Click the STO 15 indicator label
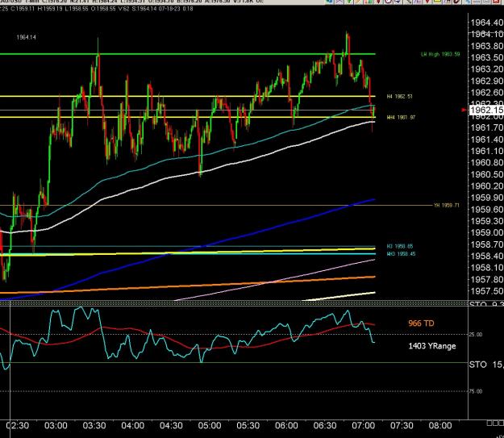Viewport: 504px width, 438px height. click(x=486, y=365)
